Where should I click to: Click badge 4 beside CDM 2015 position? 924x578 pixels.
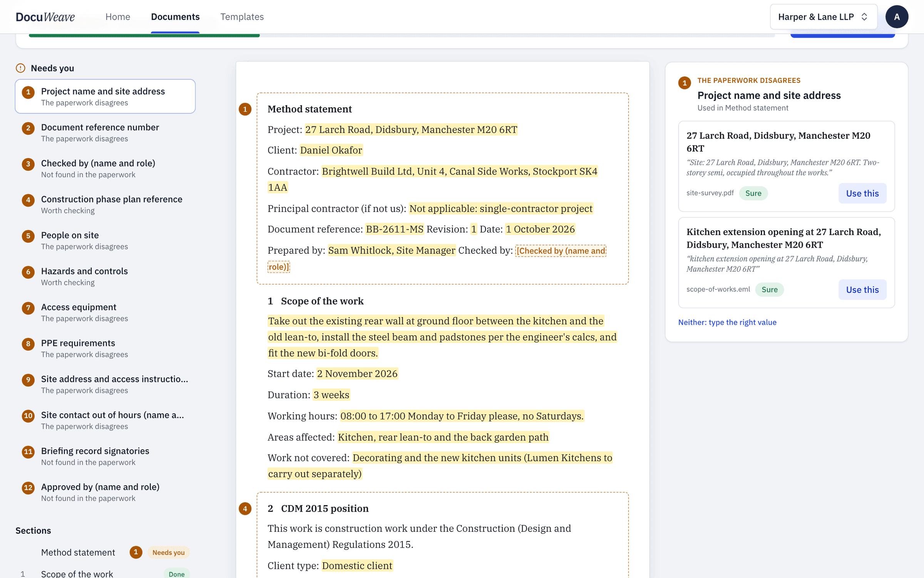[x=245, y=509]
